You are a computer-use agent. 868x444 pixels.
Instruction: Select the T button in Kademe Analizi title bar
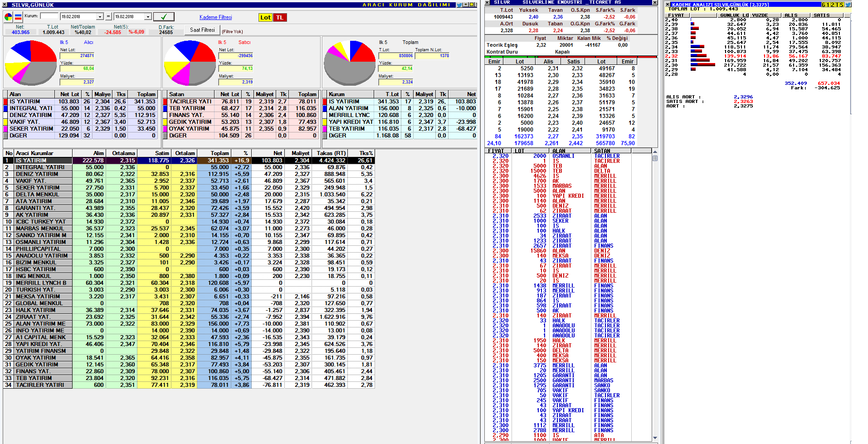click(838, 5)
